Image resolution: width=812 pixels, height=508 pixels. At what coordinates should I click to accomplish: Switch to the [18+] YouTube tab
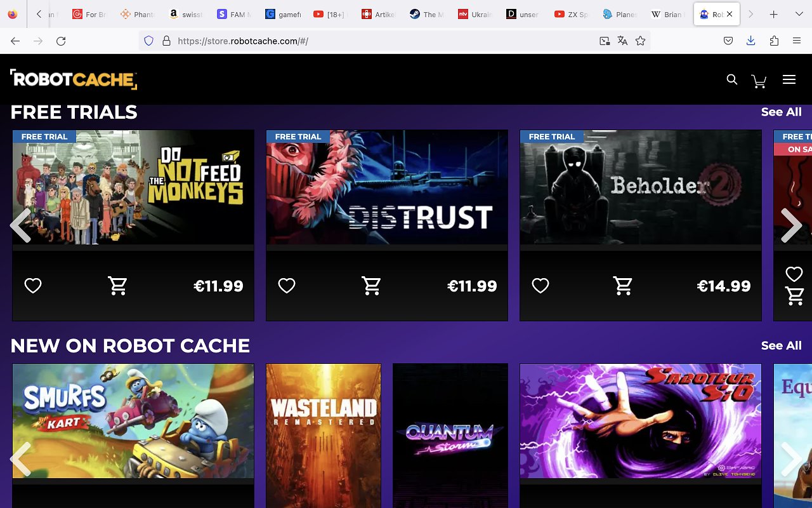(x=331, y=14)
